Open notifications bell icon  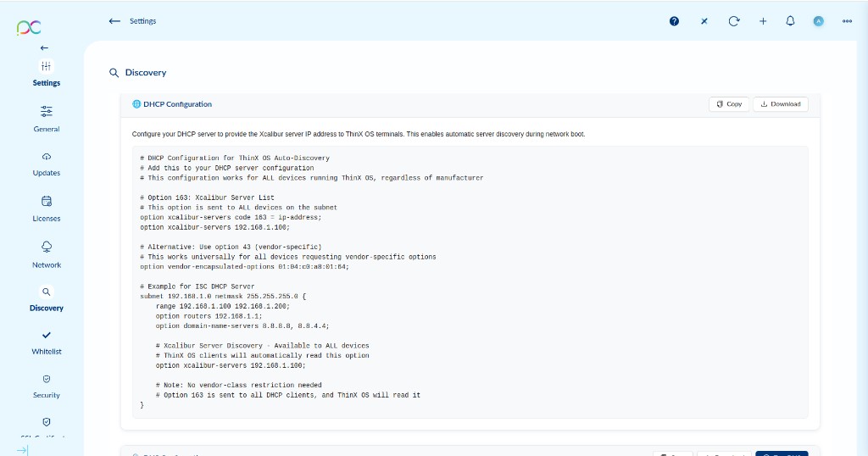point(791,21)
